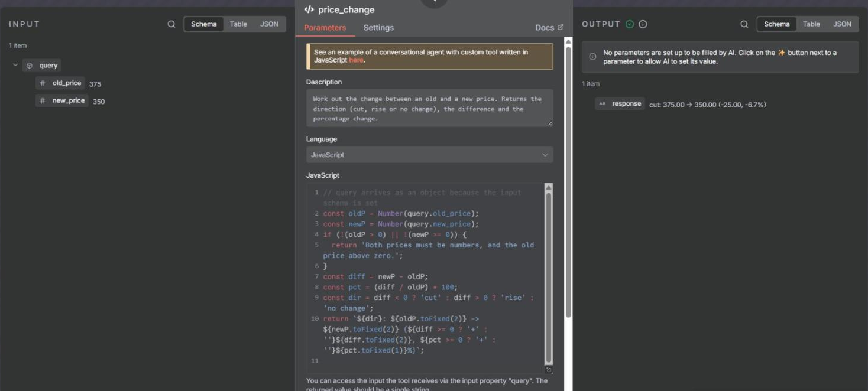Select Schema view in the INPUT panel
Screen dimensions: 868x391
[204, 24]
